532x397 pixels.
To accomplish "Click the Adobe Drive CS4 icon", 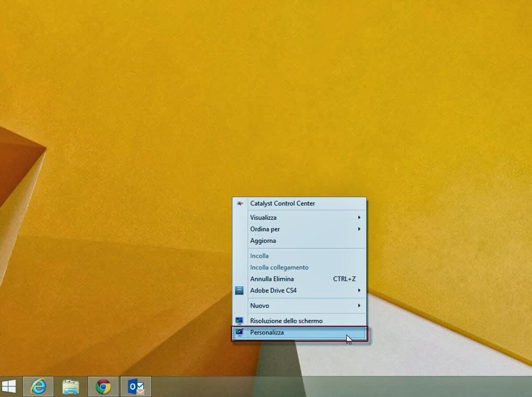I will point(239,290).
